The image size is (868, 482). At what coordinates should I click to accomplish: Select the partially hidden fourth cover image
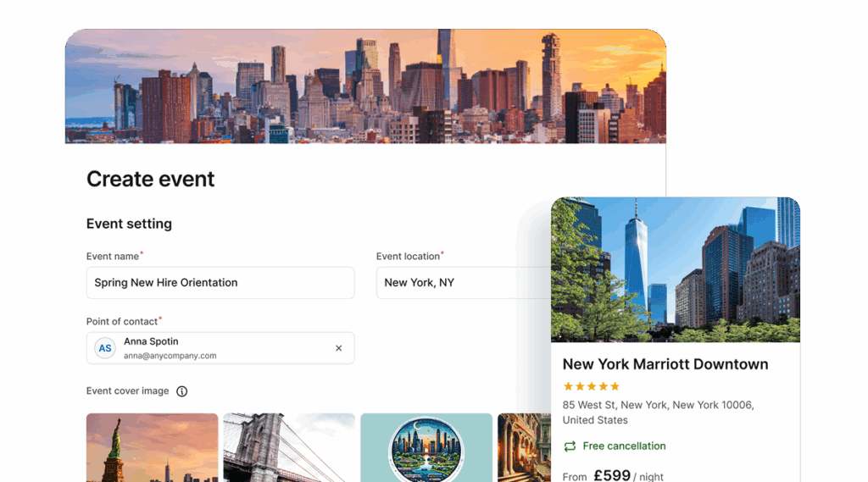point(524,447)
